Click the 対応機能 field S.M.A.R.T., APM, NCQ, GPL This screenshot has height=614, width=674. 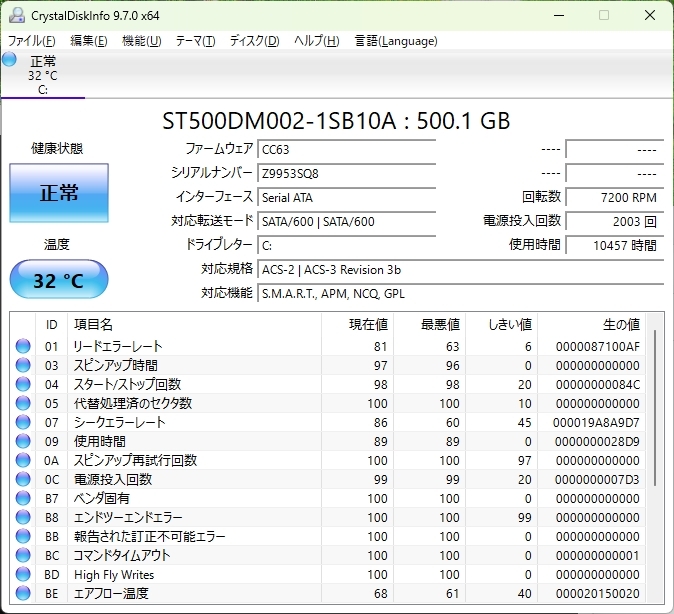[x=461, y=294]
